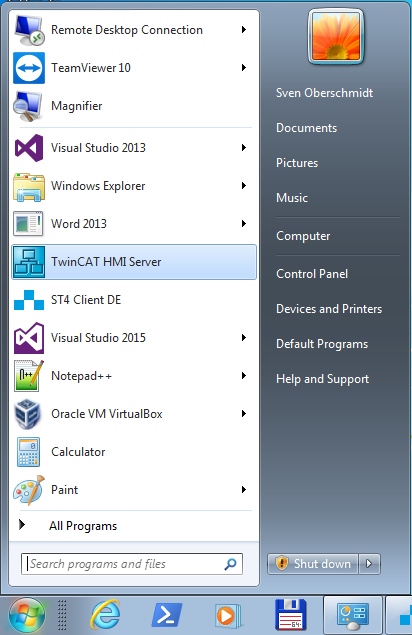Open TwinCAT HMI Server icon
The width and height of the screenshot is (412, 635).
pyautogui.click(x=29, y=262)
